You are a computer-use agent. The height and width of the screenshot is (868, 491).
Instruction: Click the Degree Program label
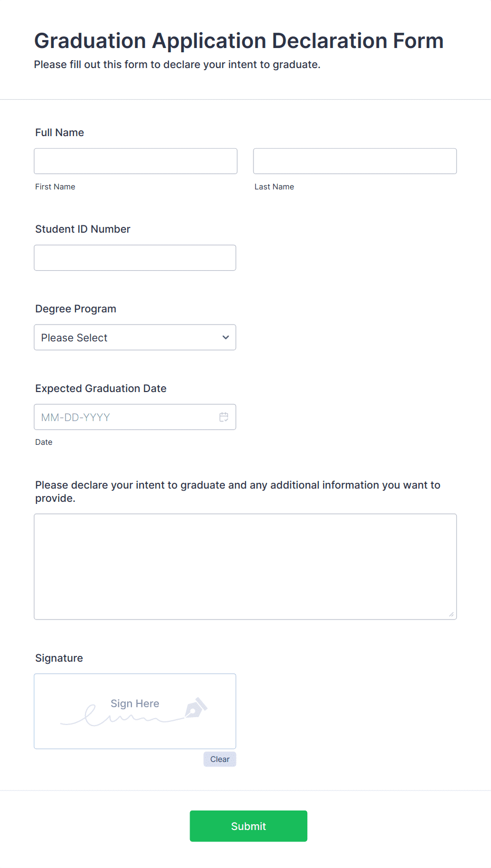click(x=75, y=309)
